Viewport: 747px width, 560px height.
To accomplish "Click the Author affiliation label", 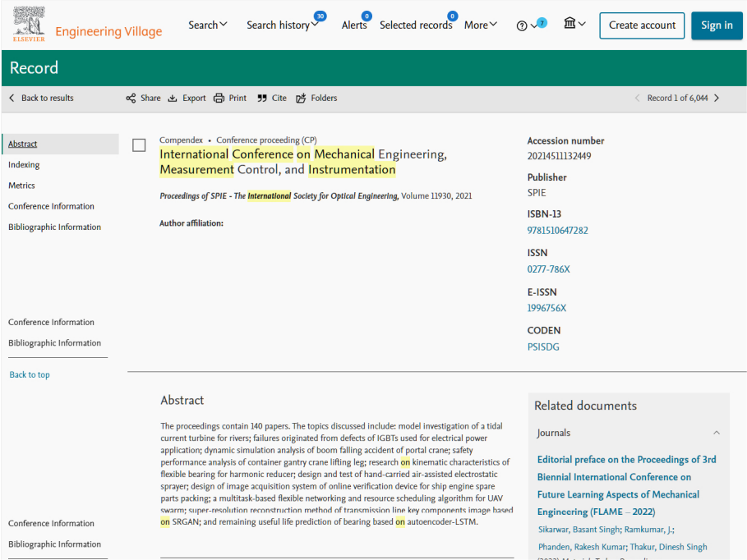I will (x=191, y=223).
